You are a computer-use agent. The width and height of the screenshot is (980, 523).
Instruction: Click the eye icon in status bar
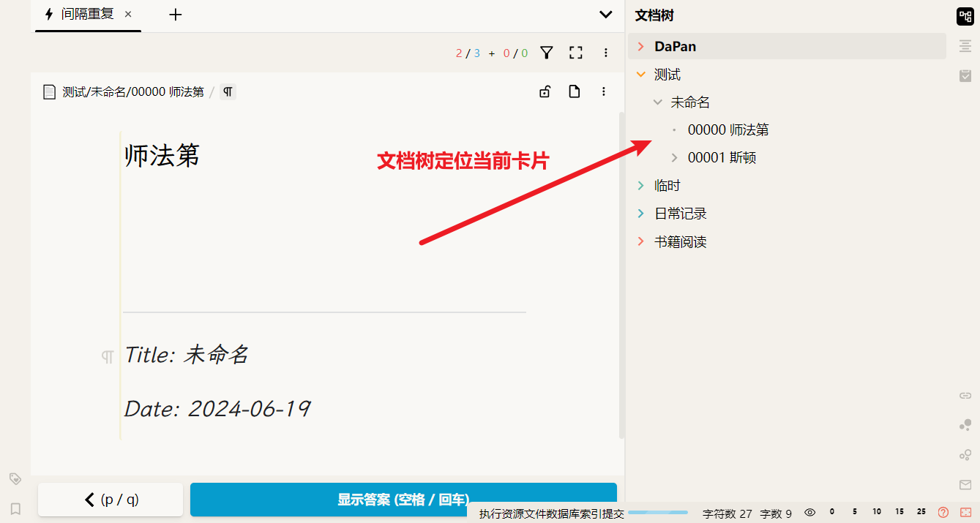click(809, 513)
